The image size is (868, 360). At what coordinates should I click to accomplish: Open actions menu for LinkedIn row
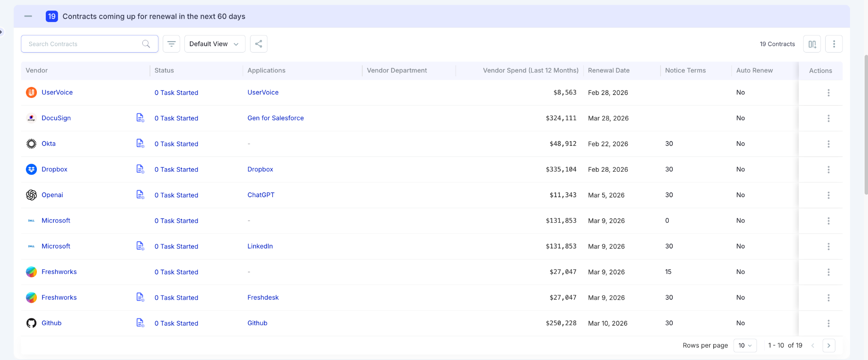829,247
